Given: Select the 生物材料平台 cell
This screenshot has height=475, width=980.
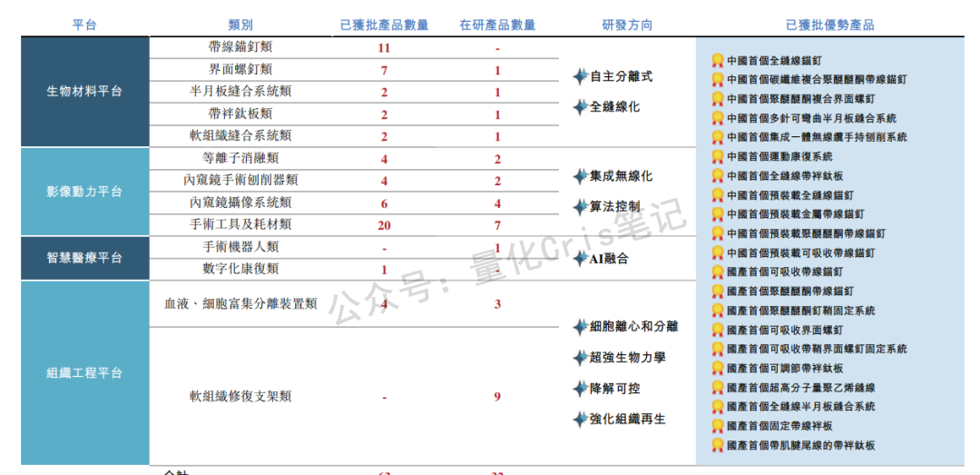Looking at the screenshot, I should coord(85,92).
